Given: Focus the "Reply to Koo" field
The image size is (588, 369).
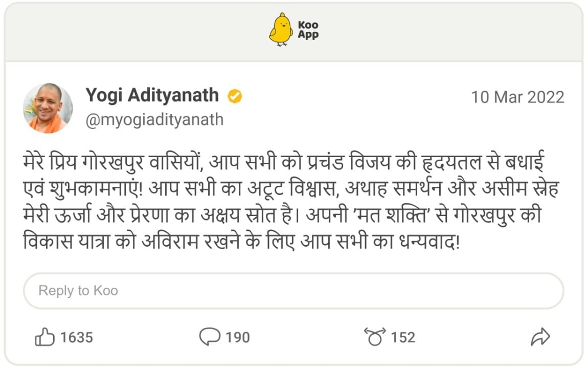Looking at the screenshot, I should click(x=293, y=291).
